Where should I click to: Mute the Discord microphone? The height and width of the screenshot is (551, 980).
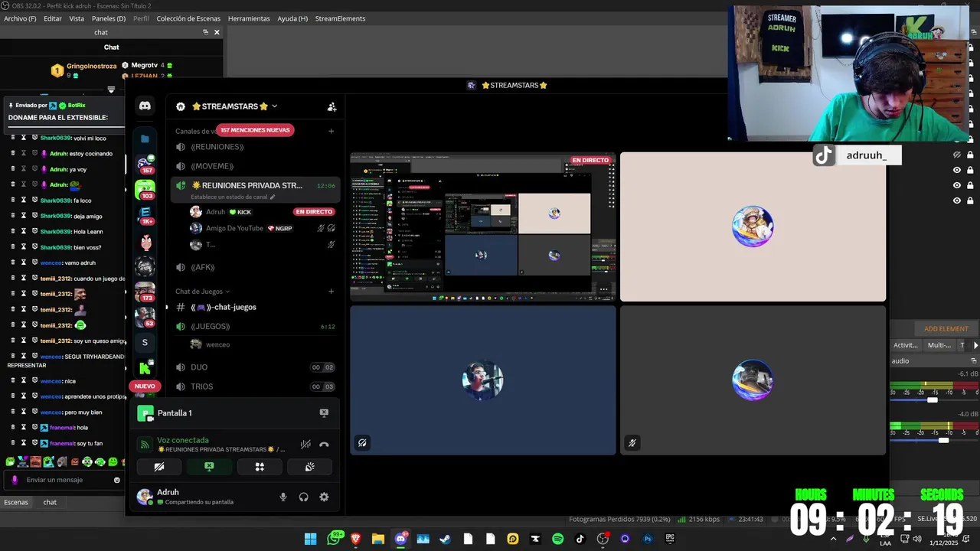tap(283, 497)
